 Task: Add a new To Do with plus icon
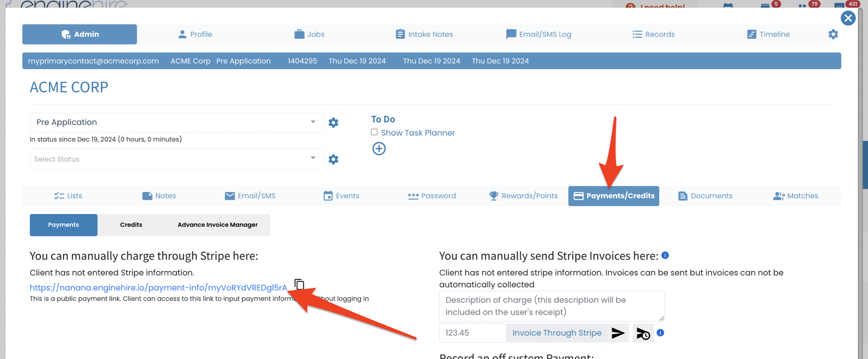pyautogui.click(x=379, y=149)
